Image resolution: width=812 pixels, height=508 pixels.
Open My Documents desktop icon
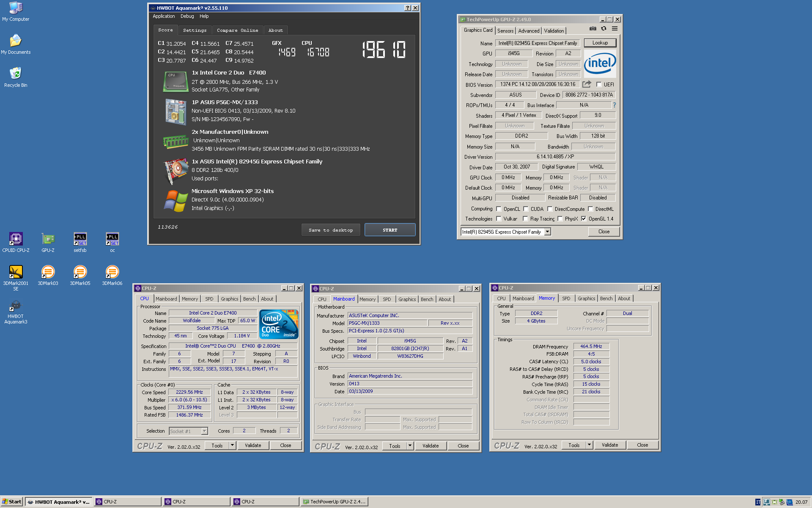(x=16, y=44)
